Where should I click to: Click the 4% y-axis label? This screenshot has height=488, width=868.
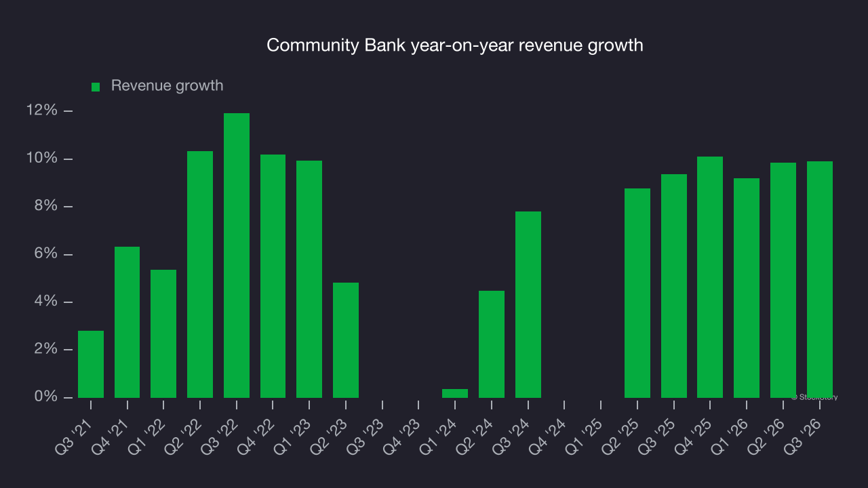click(45, 301)
